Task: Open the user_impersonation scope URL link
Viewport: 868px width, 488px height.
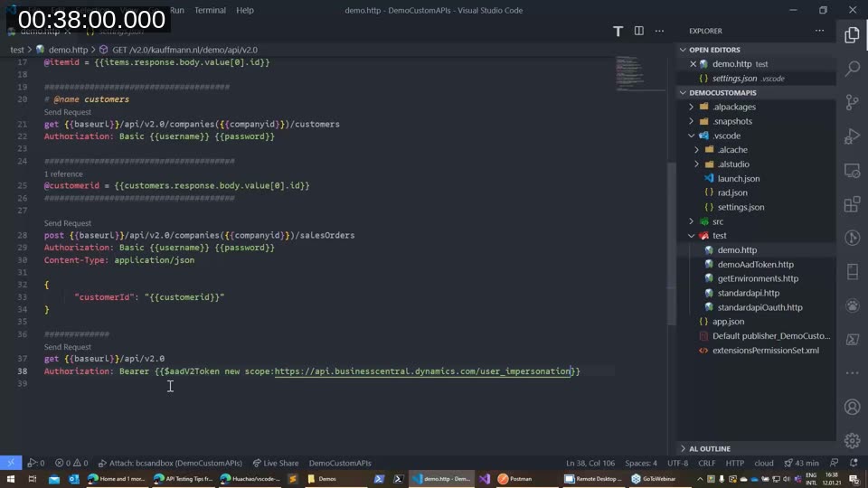Action: [x=422, y=371]
